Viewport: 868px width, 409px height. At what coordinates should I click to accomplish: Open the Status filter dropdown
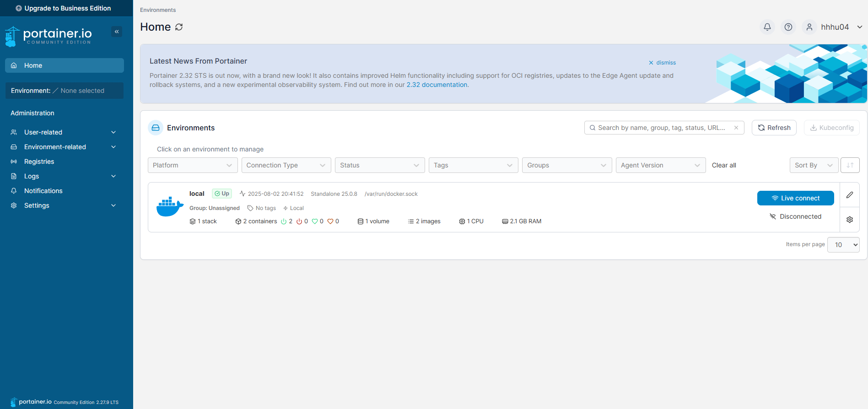(380, 165)
